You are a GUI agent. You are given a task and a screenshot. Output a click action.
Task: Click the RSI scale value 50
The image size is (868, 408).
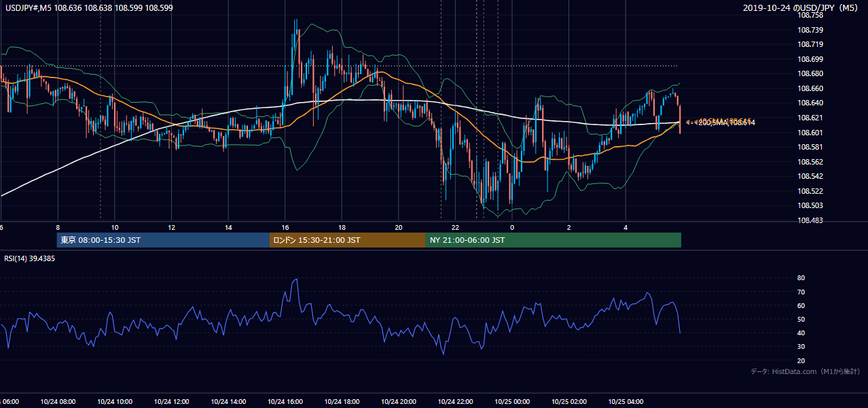[x=801, y=319]
